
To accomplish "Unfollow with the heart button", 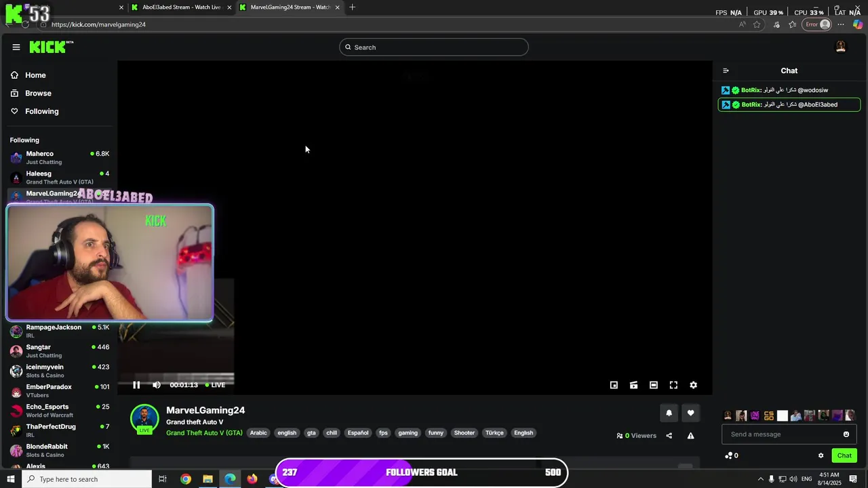I will point(690,413).
